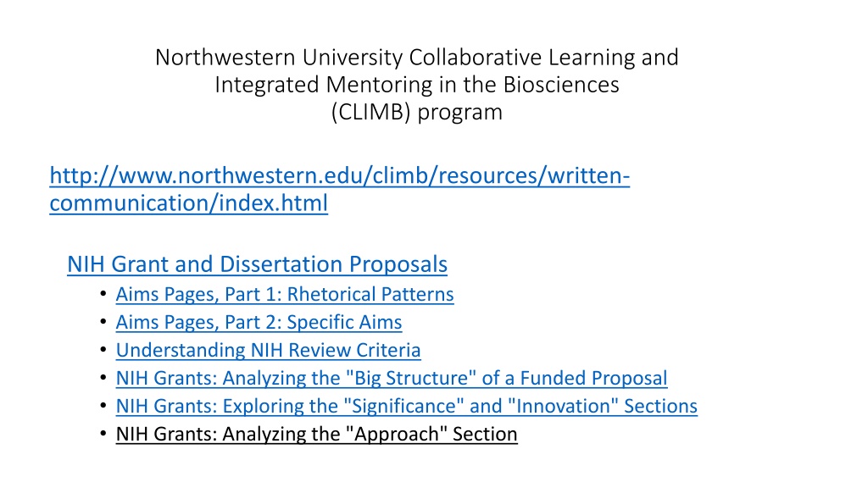Click the word "Dissertation" in the heading link

[281, 264]
